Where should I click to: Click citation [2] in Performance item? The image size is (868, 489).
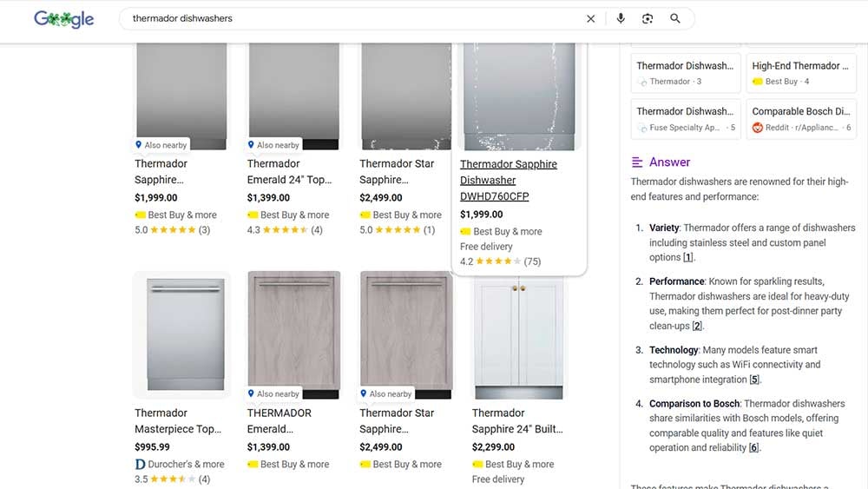[x=697, y=326]
